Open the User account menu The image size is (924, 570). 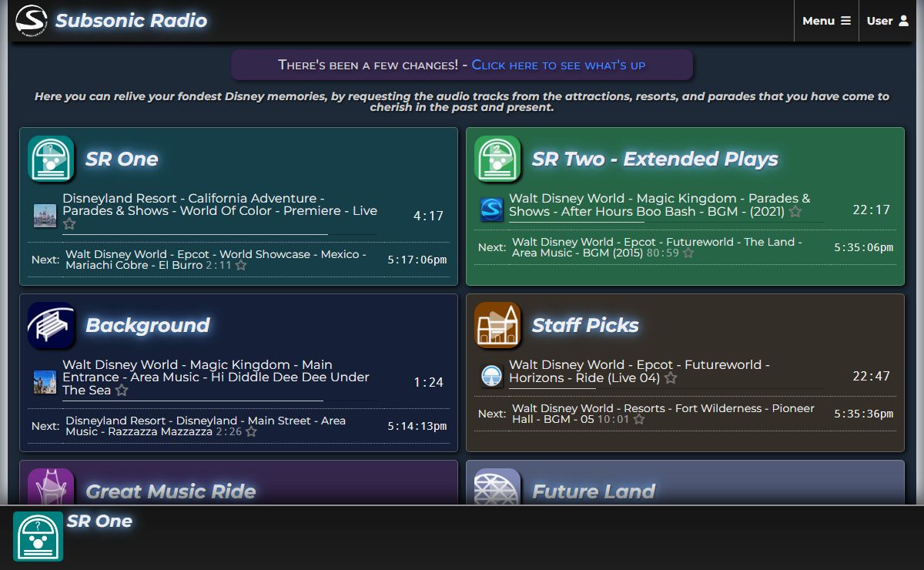[x=888, y=21]
